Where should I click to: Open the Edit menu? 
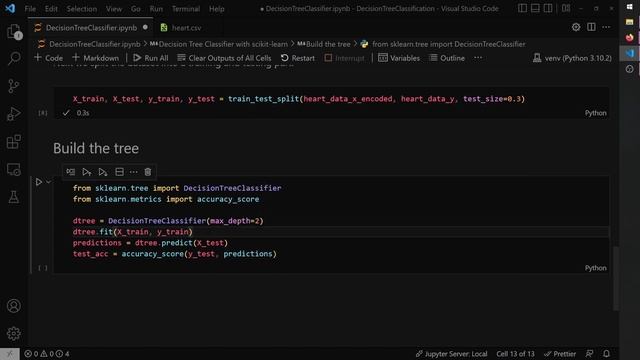51,9
